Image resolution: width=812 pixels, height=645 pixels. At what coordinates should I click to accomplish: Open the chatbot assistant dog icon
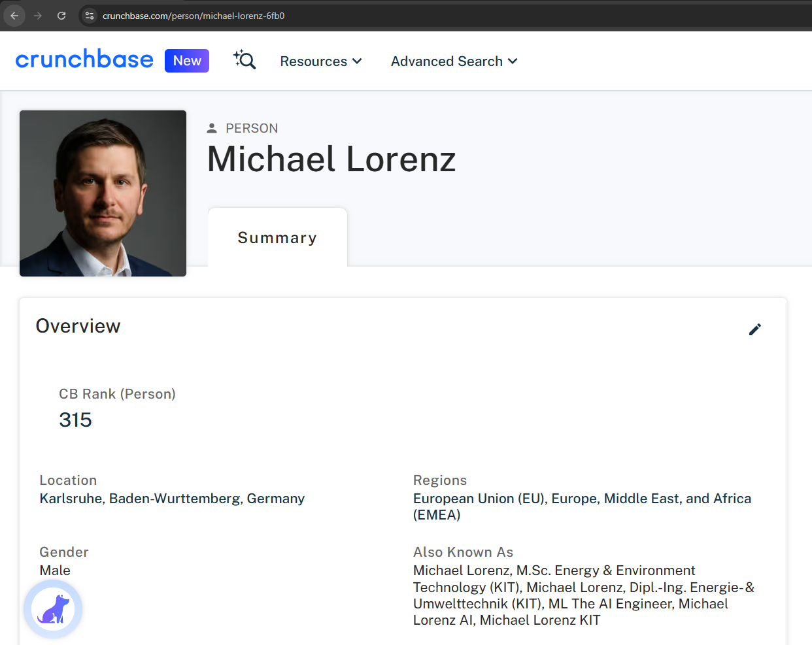click(52, 608)
